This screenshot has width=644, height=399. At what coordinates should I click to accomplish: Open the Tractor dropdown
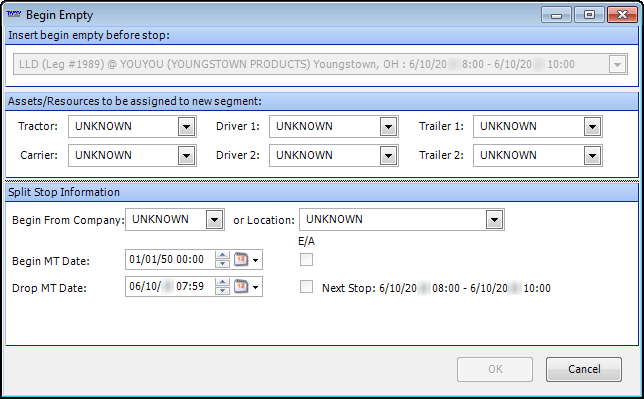[x=186, y=127]
